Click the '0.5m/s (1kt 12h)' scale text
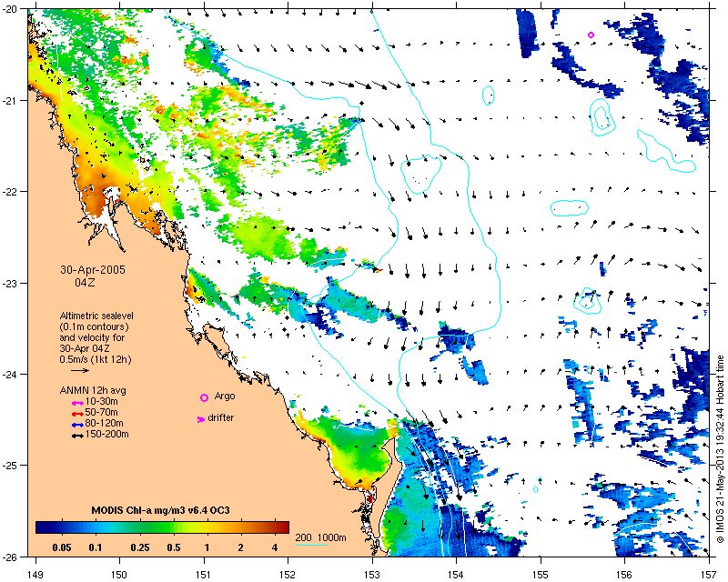The image size is (728, 582). point(96,360)
